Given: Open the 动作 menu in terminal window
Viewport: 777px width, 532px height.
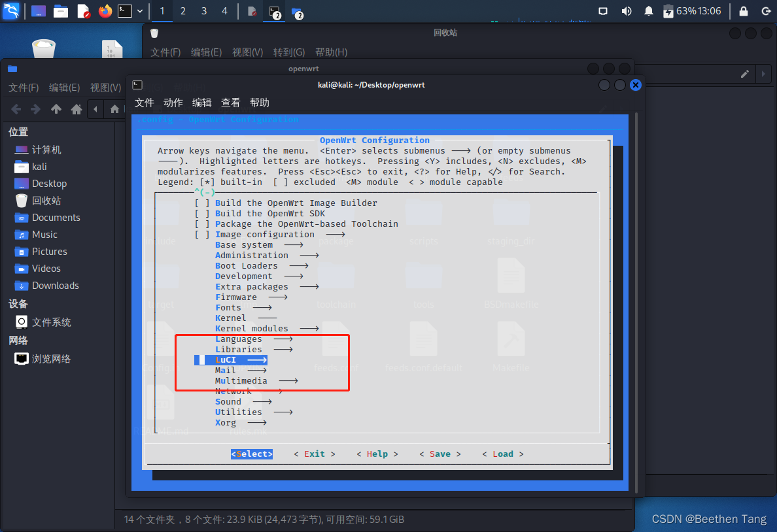Looking at the screenshot, I should pyautogui.click(x=173, y=103).
